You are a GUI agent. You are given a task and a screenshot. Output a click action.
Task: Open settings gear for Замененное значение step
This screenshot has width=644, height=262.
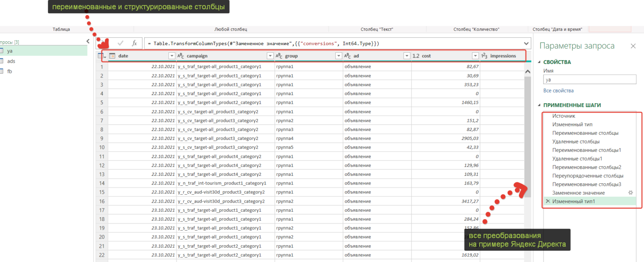coord(630,193)
